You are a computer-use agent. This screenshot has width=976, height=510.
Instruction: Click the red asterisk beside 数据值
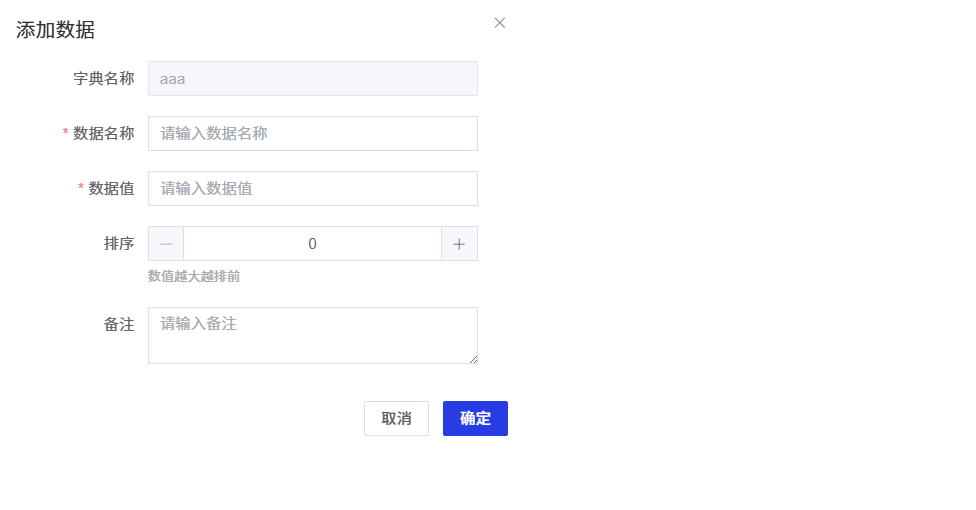(81, 188)
